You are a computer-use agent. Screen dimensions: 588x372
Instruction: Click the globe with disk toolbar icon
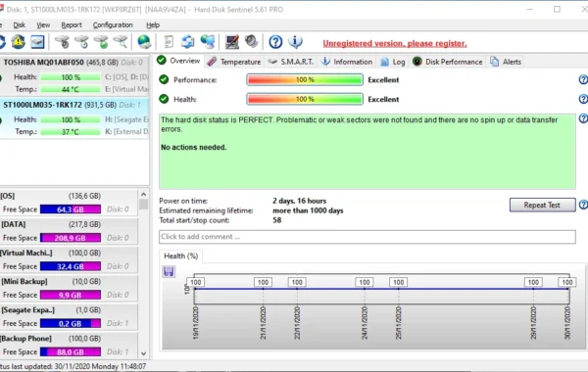pyautogui.click(x=144, y=41)
